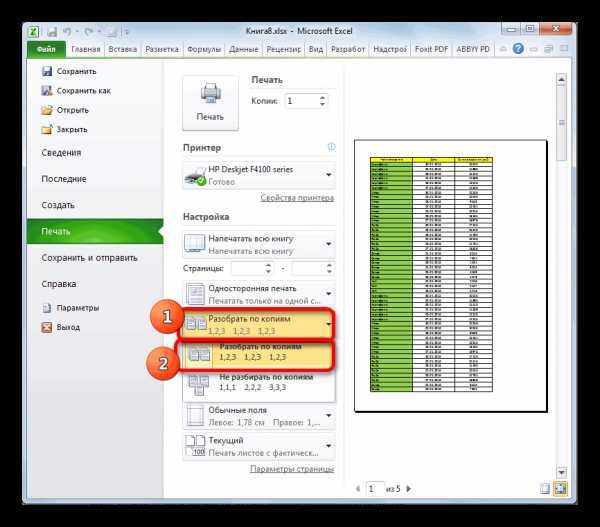Increase the second pages spinner value
600x527 pixels.
click(329, 265)
